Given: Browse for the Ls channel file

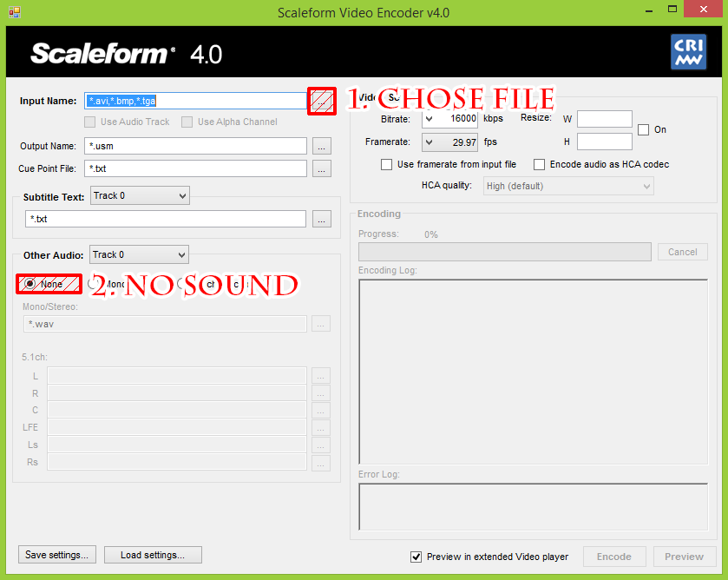Looking at the screenshot, I should coord(321,445).
